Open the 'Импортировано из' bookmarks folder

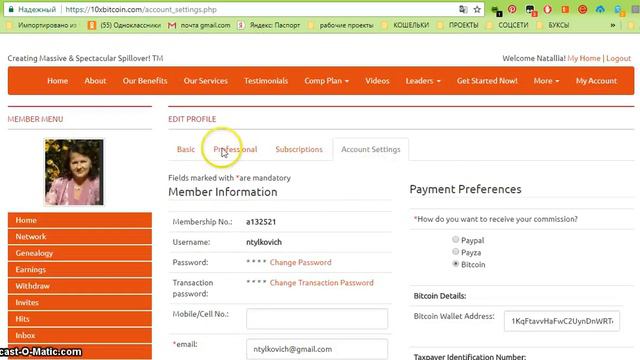pos(42,25)
